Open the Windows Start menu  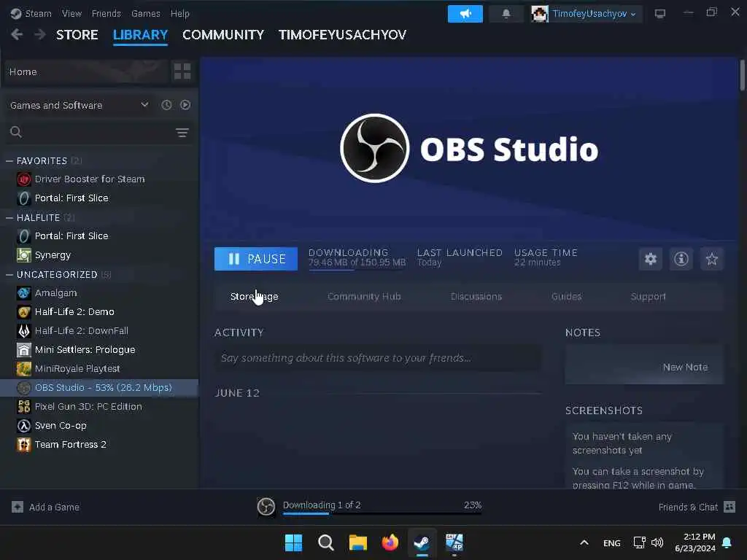click(x=293, y=542)
